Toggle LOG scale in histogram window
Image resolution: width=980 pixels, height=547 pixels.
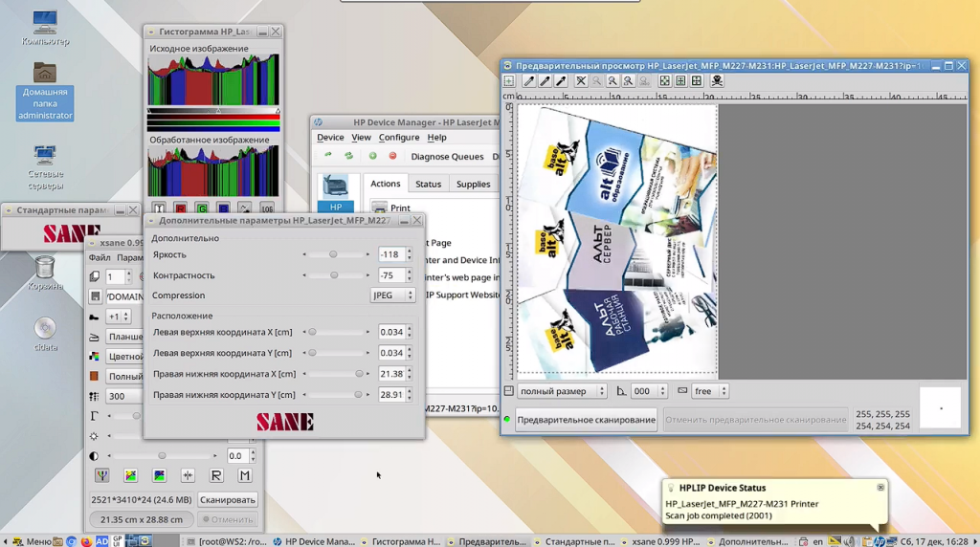[267, 208]
